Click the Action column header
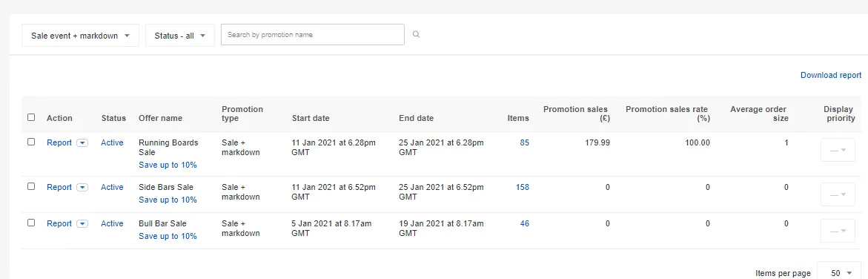The height and width of the screenshot is (279, 868). (x=59, y=118)
